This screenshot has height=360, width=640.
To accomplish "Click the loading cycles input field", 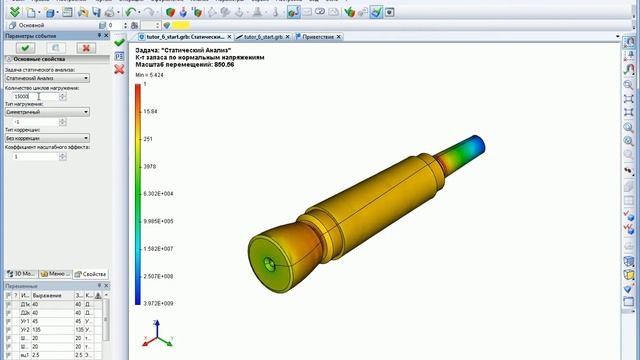I will [36, 97].
